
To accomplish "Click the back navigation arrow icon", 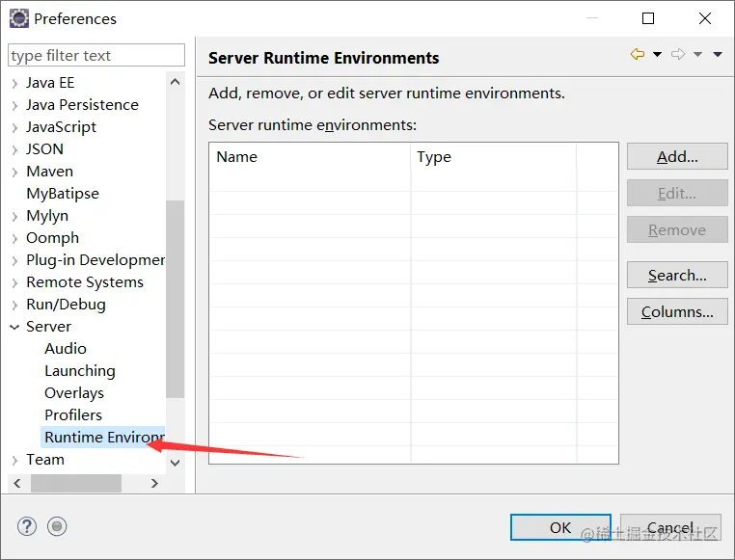I will click(638, 54).
